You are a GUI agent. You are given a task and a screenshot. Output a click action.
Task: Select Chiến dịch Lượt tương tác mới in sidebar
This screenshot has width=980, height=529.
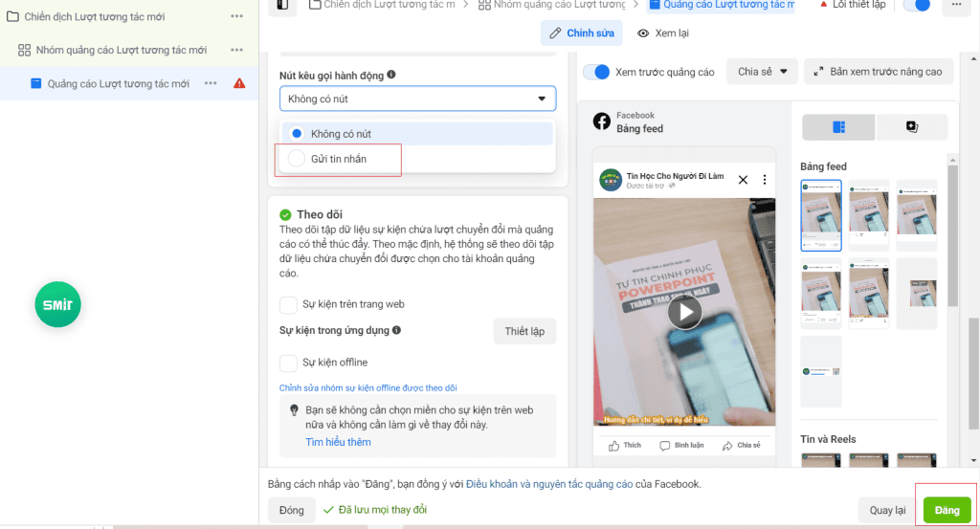tap(95, 17)
